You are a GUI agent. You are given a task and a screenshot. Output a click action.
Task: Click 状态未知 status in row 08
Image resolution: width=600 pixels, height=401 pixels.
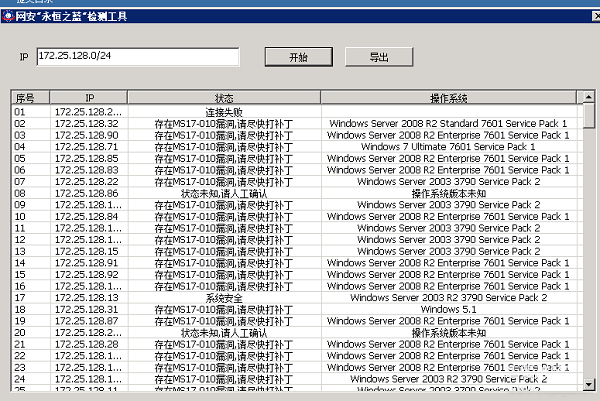pyautogui.click(x=224, y=193)
